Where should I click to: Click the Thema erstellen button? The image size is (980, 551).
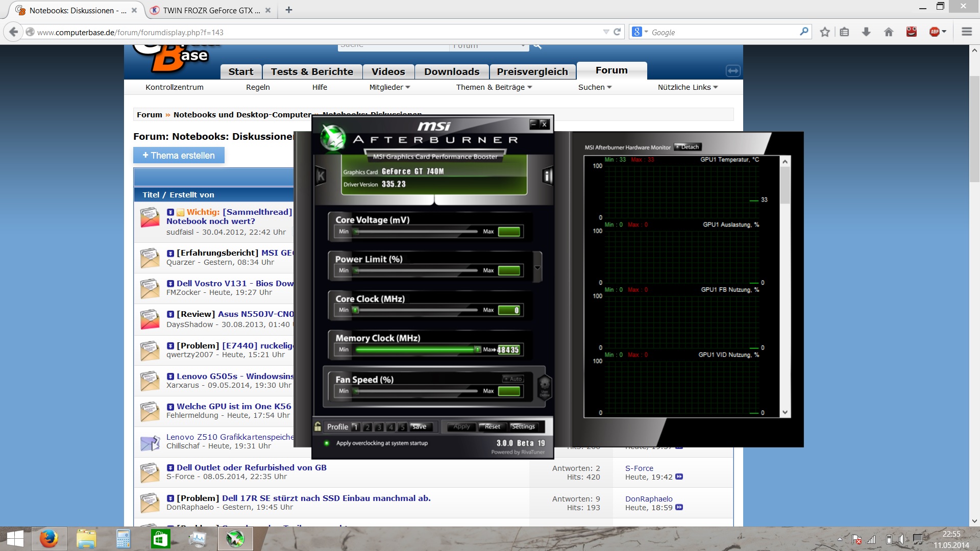click(x=179, y=156)
